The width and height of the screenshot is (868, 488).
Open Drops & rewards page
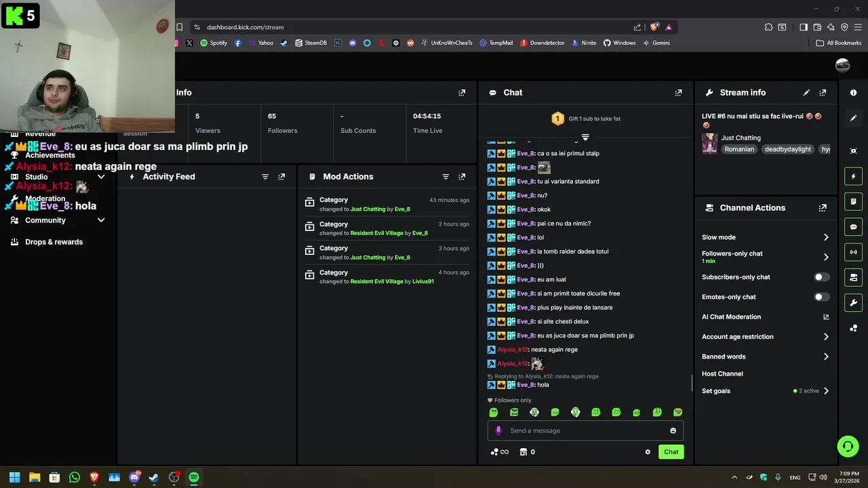coord(54,242)
